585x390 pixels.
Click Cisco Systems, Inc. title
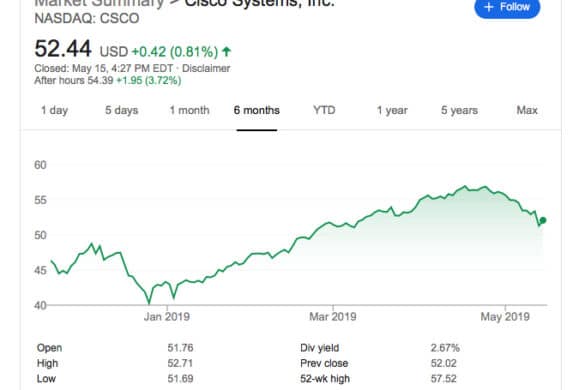pyautogui.click(x=260, y=3)
